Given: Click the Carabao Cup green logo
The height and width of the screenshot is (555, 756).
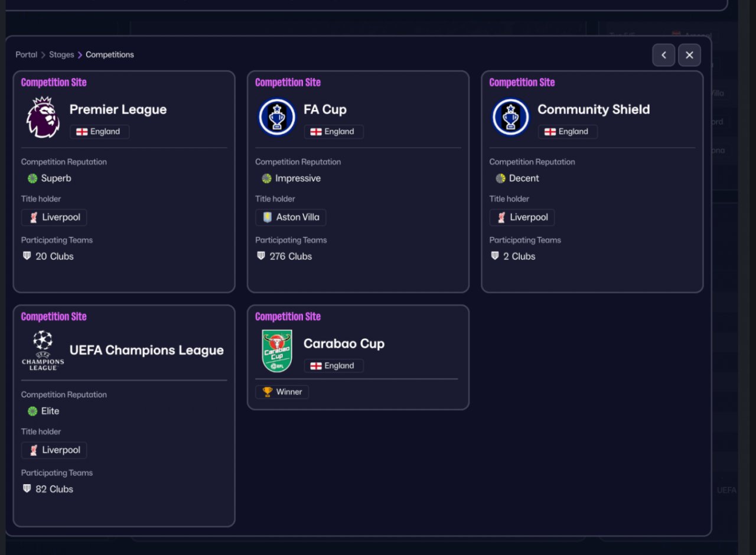Looking at the screenshot, I should [277, 351].
